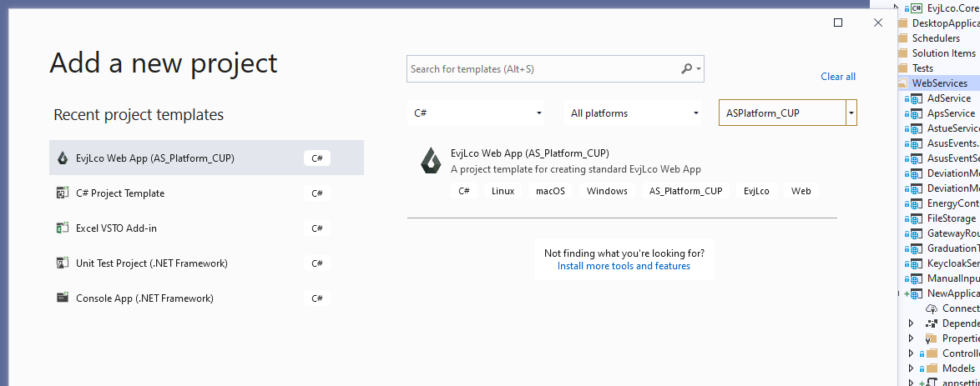Click the Excel VSTO Add-in icon

(62, 228)
